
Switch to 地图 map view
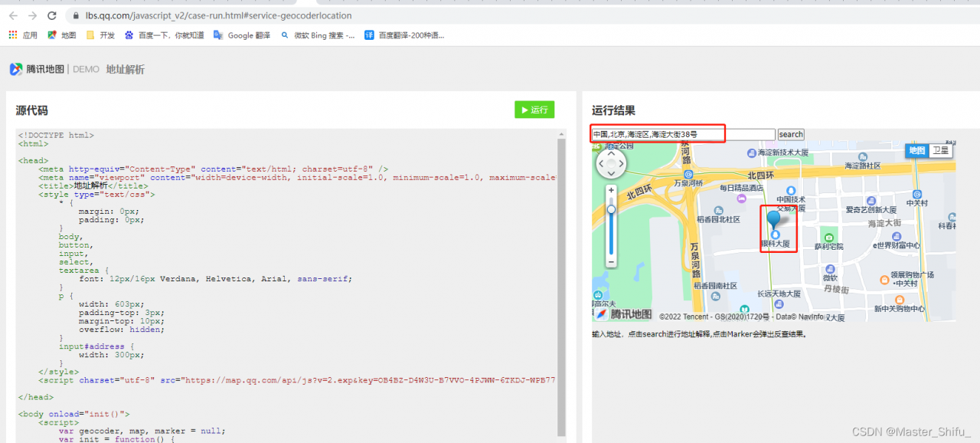(x=916, y=150)
